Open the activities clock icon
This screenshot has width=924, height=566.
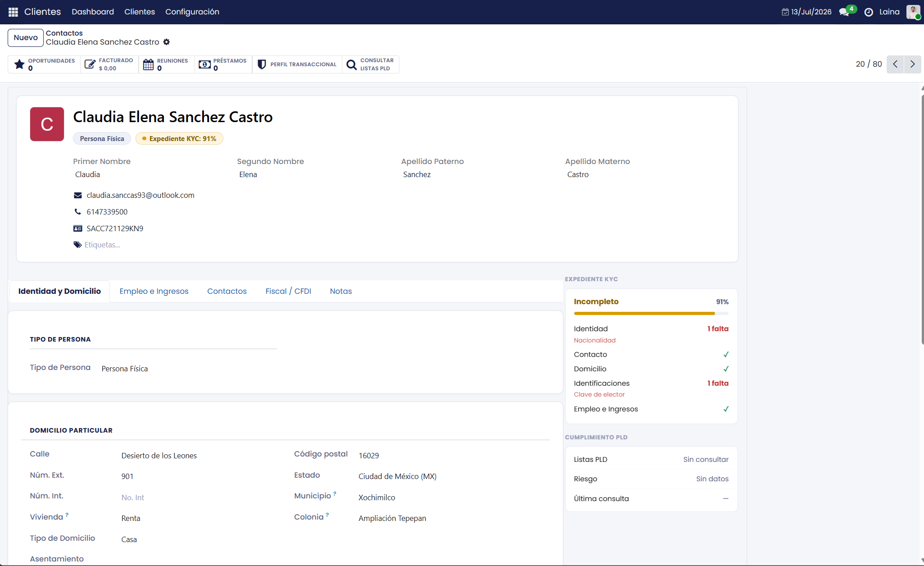869,12
